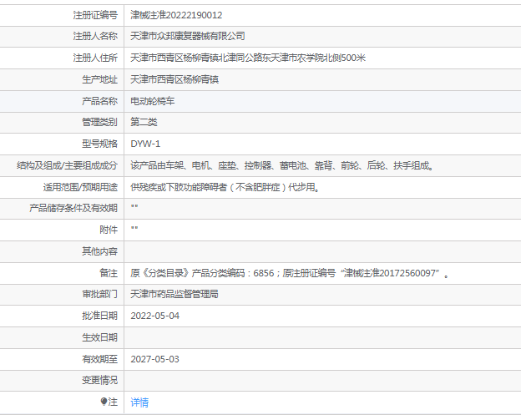This screenshot has width=521, height=420.
Task: Select product name 电动轮椅车
Action: coord(152,101)
